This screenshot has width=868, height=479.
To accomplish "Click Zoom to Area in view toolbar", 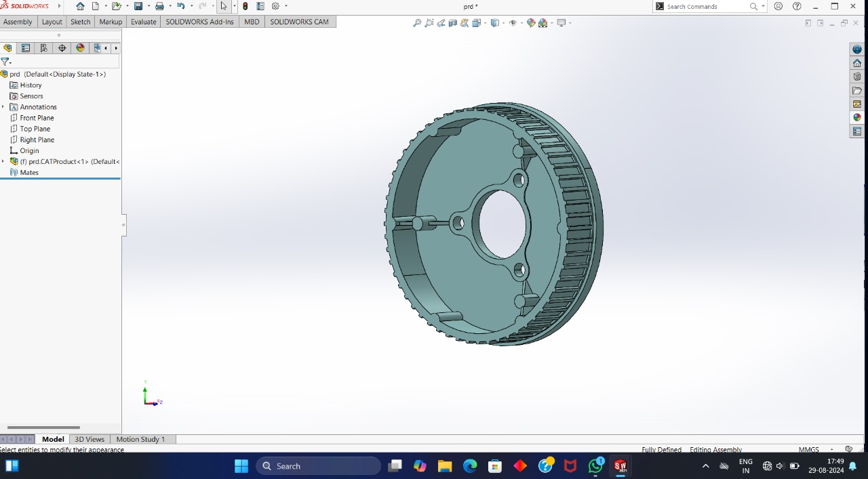I will tap(429, 23).
